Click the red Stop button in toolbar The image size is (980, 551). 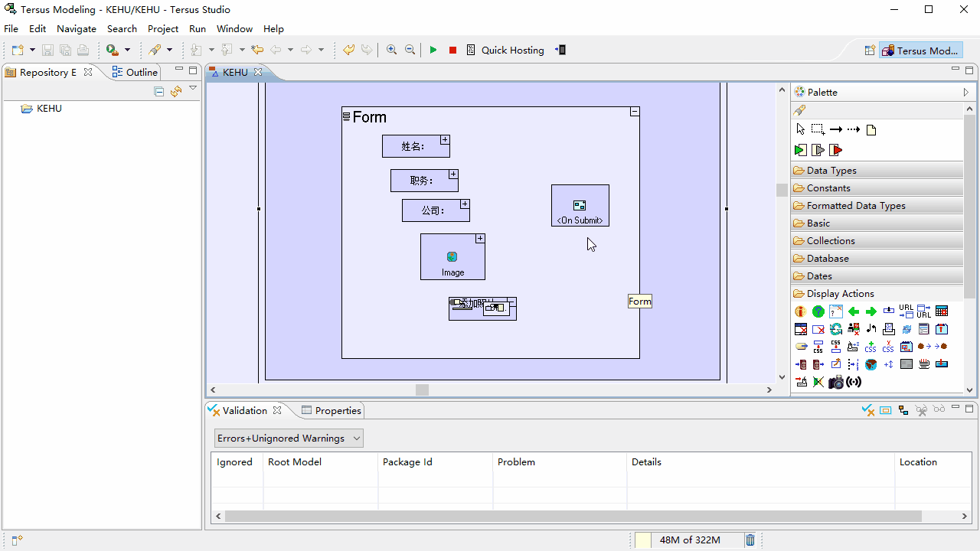(452, 50)
